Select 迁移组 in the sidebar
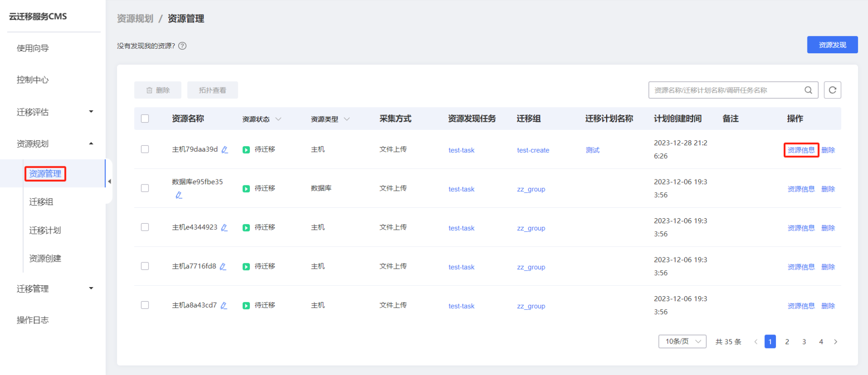Screen dimensions: 868x375 click(41, 202)
